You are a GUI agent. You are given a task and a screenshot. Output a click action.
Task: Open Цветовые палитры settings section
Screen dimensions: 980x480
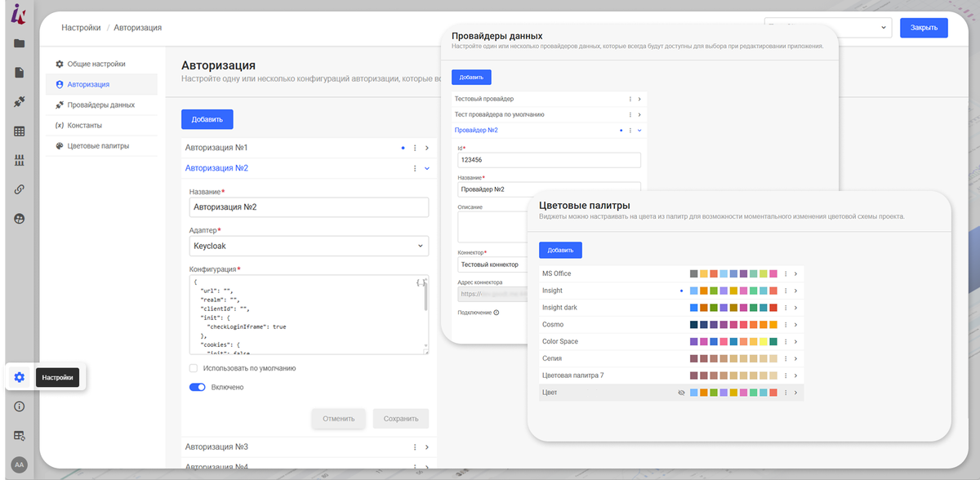[x=101, y=146]
